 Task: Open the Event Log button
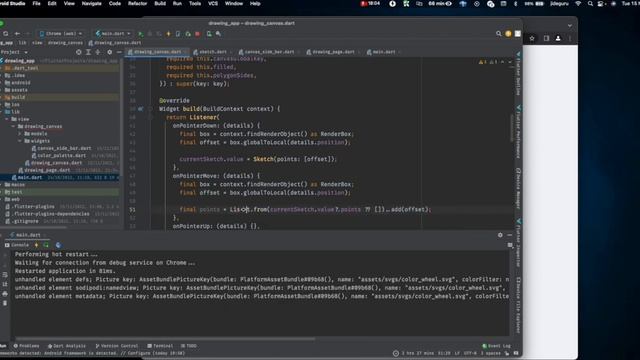pyautogui.click(x=496, y=346)
